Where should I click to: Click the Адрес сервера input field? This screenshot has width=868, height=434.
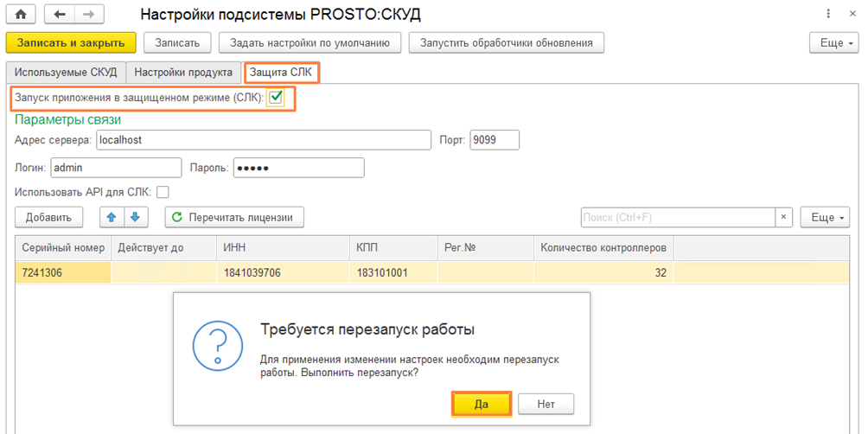pos(262,140)
